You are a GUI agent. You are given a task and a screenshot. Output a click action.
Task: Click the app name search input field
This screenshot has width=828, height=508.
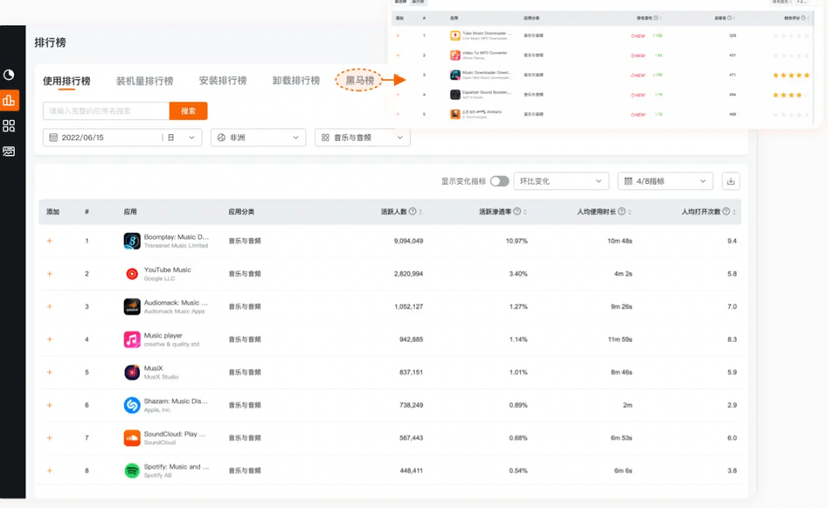[106, 111]
